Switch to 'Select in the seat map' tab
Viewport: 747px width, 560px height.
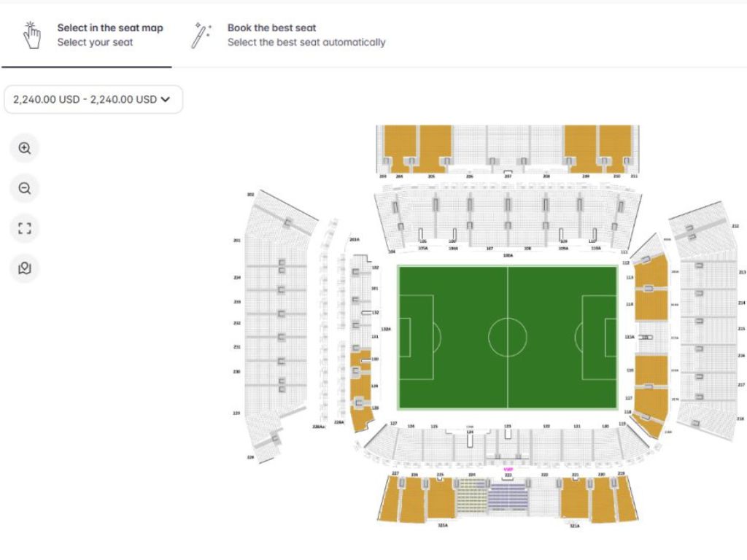[x=109, y=35]
